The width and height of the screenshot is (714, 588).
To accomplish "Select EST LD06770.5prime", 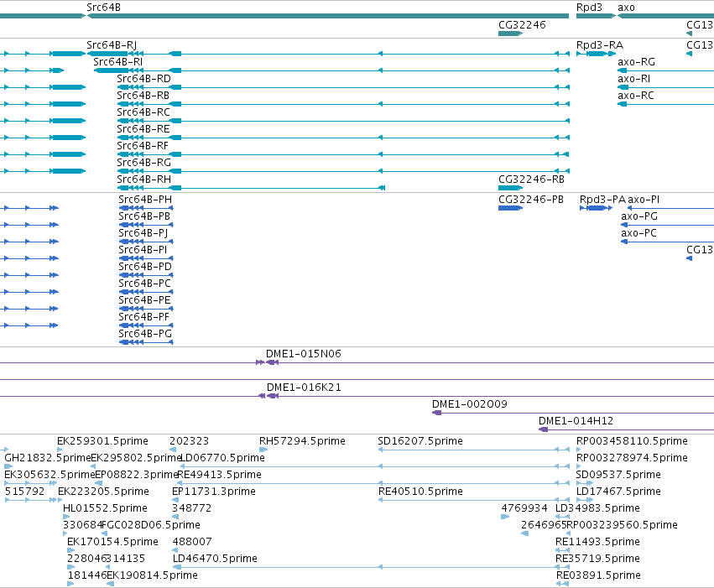I will 222,458.
